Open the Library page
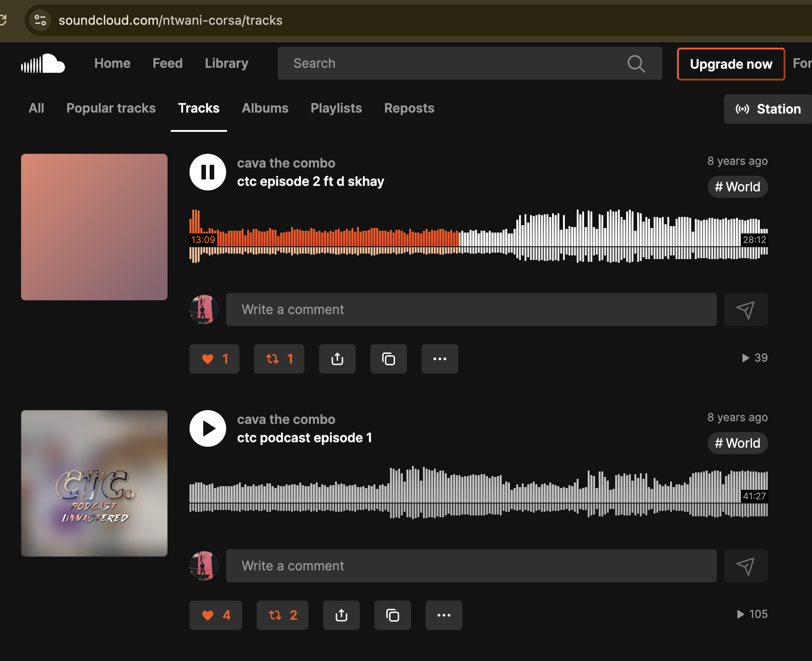Screen dimensions: 812x661 pyautogui.click(x=227, y=63)
